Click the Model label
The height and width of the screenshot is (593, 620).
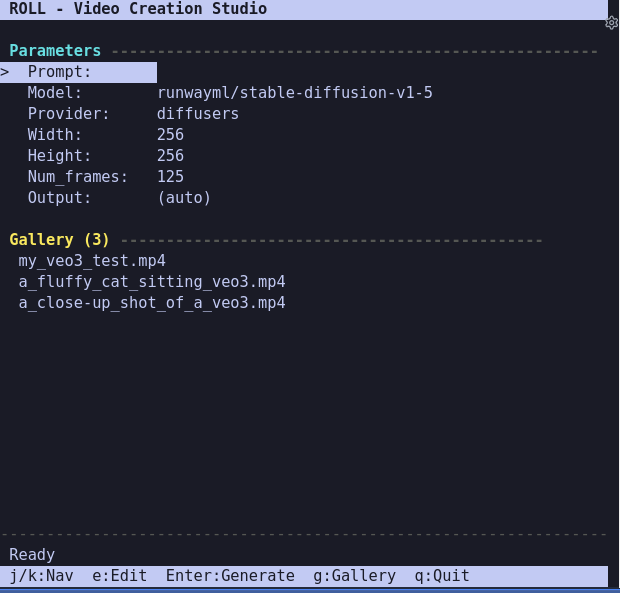tap(55, 93)
